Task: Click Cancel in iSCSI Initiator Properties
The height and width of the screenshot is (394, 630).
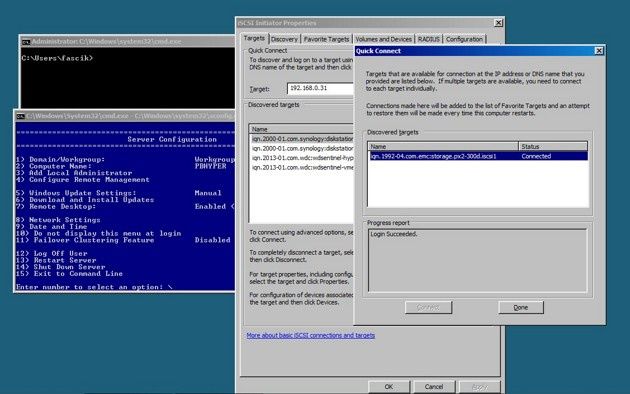Action: coord(434,387)
